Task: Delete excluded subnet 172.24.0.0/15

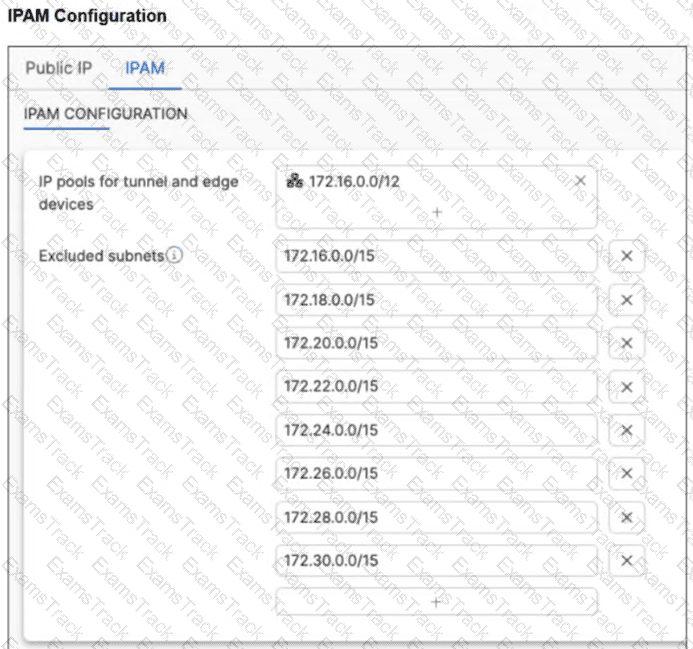Action: click(627, 430)
